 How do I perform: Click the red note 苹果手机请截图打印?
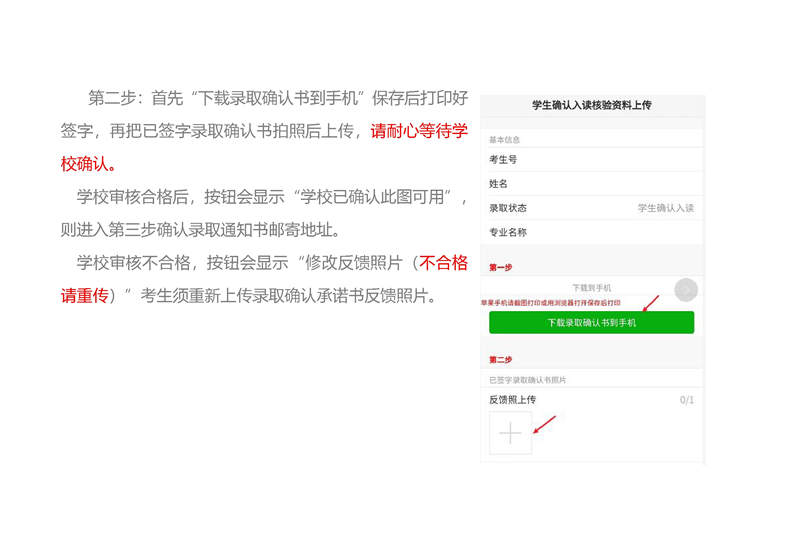coord(550,303)
